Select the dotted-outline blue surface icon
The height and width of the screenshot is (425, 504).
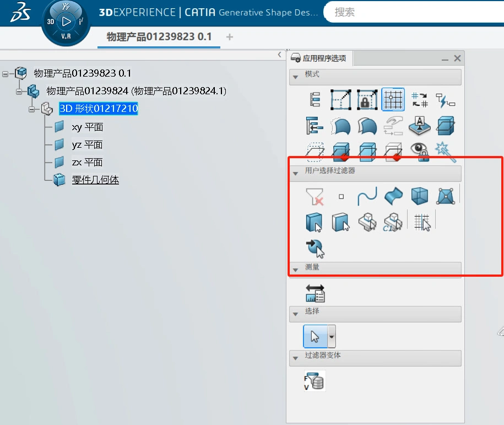point(341,126)
